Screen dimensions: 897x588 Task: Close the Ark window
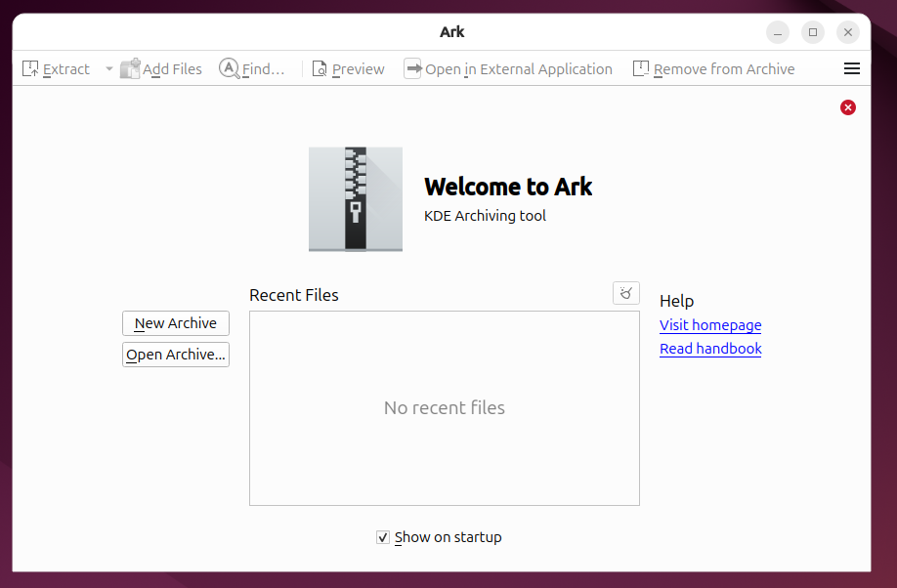point(848,32)
